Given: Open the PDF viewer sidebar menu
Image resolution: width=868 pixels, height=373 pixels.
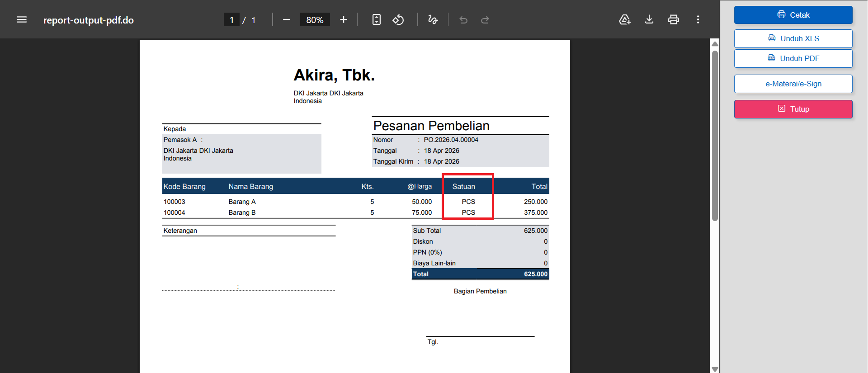Looking at the screenshot, I should tap(22, 20).
